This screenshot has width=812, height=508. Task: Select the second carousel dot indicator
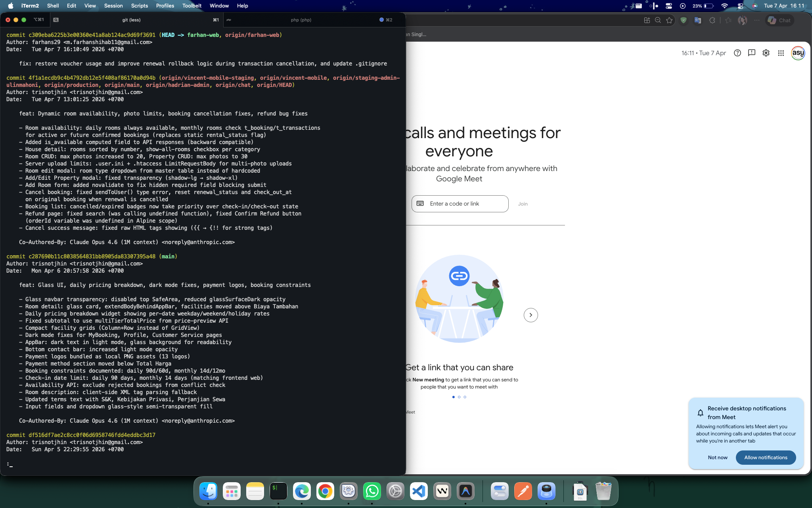click(x=459, y=397)
